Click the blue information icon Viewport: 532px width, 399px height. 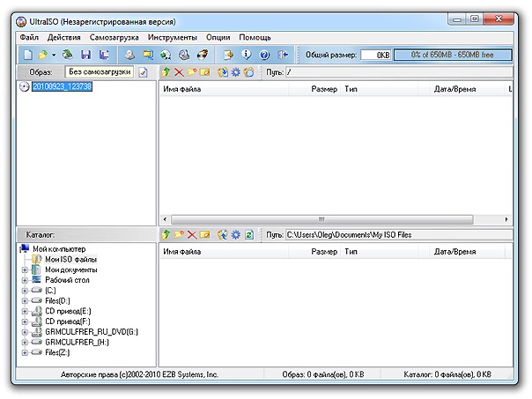click(x=247, y=55)
